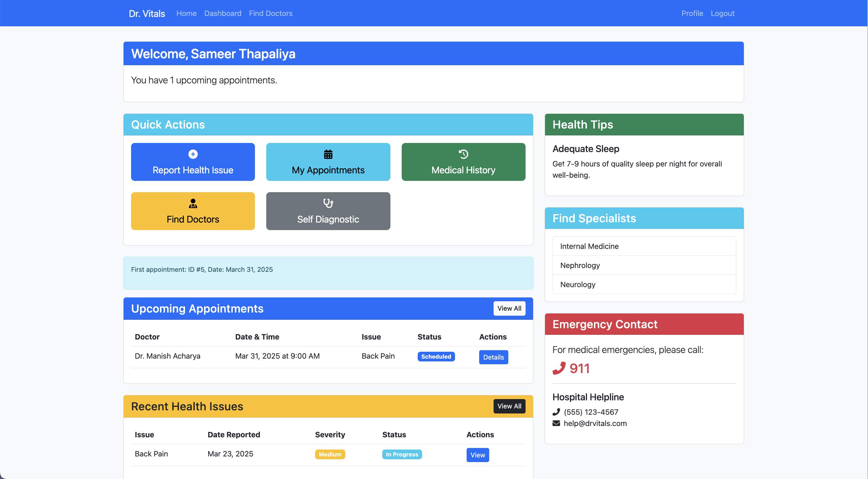Screen dimensions: 868x479
Task: View all recent health issues
Action: tap(509, 406)
